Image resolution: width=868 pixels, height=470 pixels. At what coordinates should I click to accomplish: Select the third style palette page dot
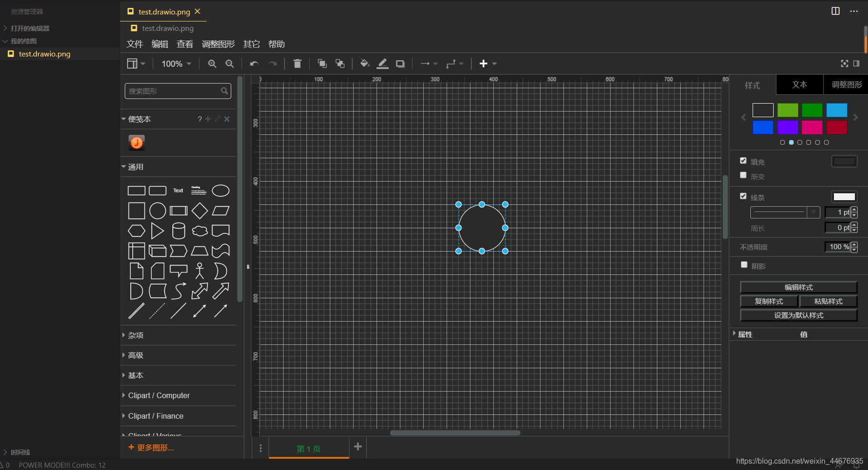coord(800,142)
